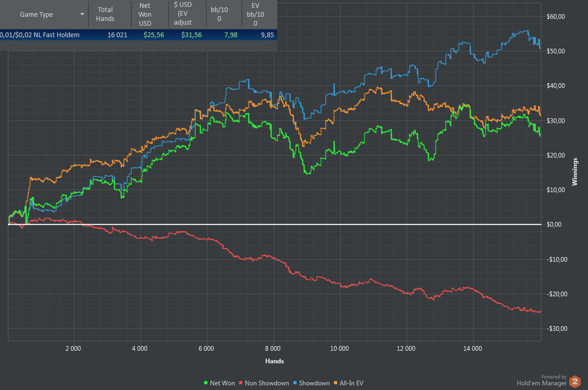This screenshot has width=588, height=390.
Task: Click the Hands x-axis title
Action: tap(275, 361)
